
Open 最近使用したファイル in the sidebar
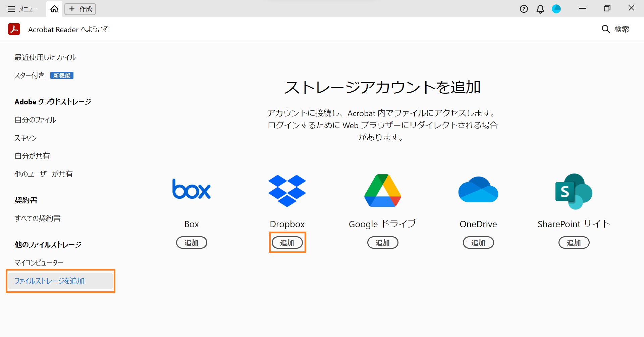click(x=45, y=57)
